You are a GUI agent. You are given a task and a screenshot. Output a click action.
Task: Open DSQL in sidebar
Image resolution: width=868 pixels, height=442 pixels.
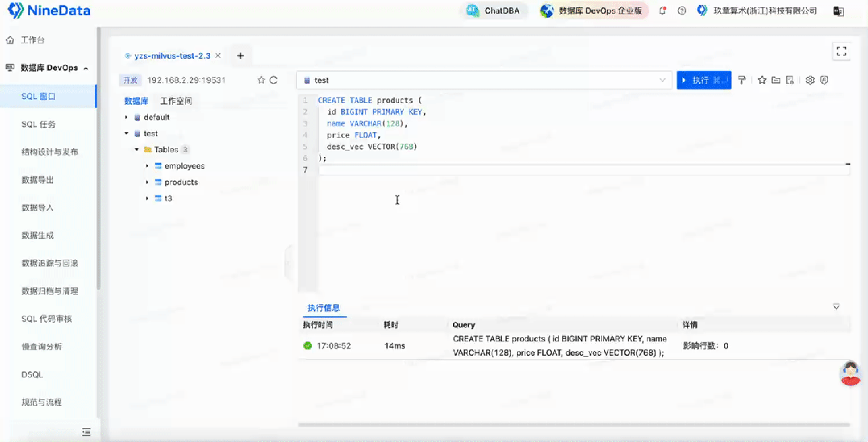32,374
